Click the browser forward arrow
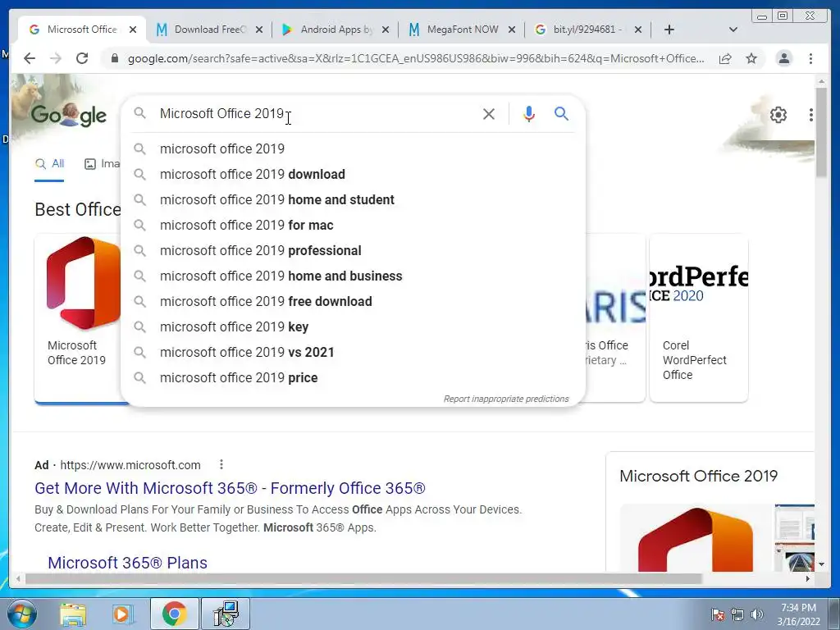Image resolution: width=840 pixels, height=630 pixels. coord(56,58)
